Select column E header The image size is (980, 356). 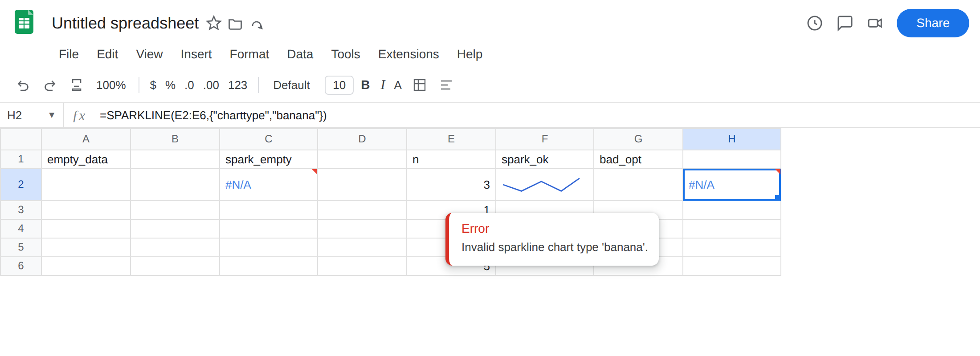(x=451, y=139)
